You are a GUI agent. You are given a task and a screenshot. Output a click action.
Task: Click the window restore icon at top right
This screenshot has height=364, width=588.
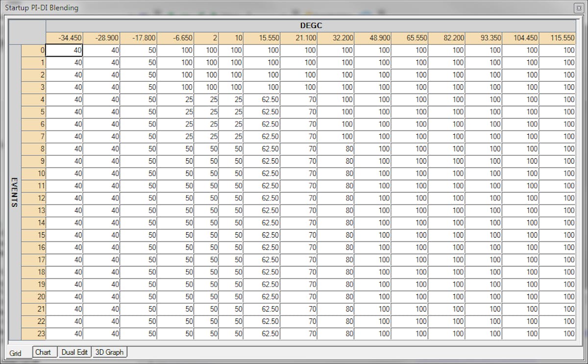(578, 8)
